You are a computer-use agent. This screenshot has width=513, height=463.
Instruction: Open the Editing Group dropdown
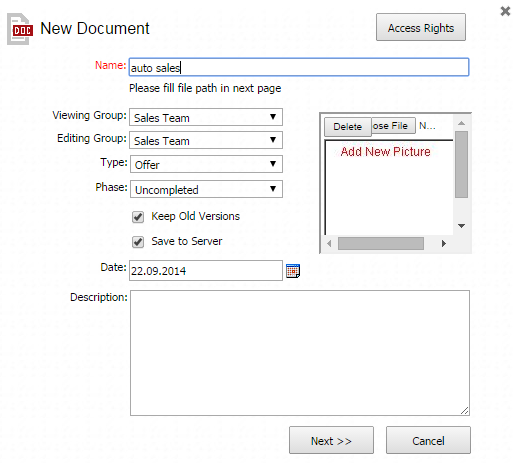click(206, 140)
